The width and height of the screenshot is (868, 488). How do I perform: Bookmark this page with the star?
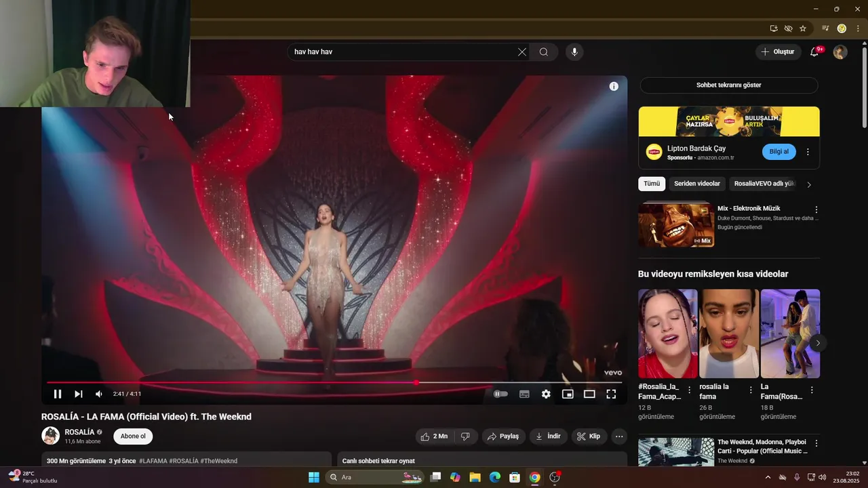[x=803, y=28]
